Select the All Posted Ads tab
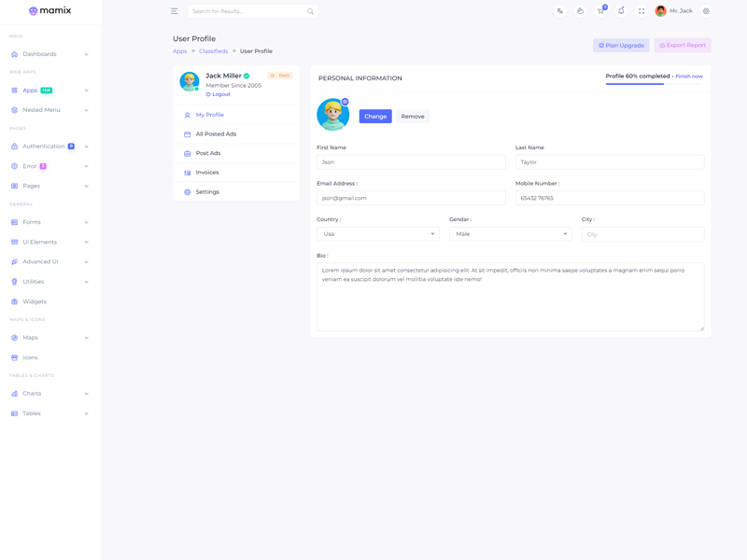 [x=216, y=134]
